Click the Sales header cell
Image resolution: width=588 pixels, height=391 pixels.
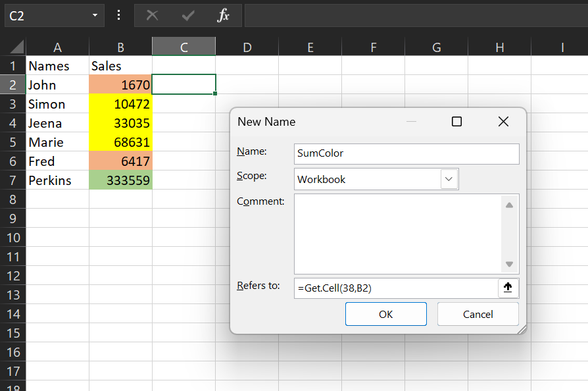[x=120, y=66]
